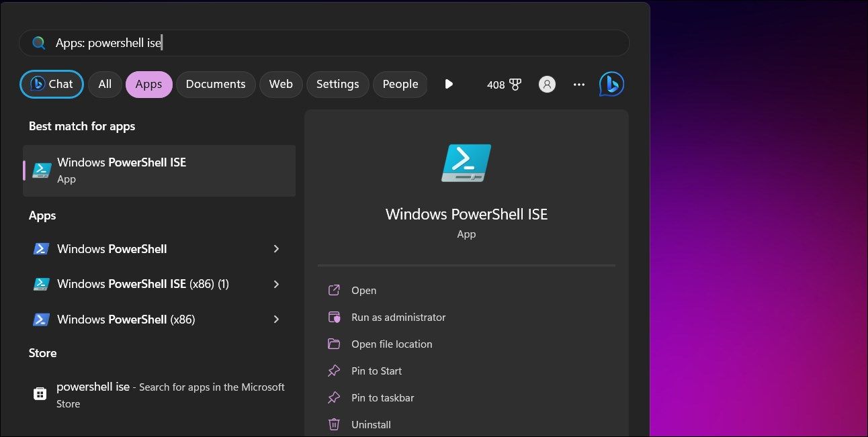
Task: Select the Web search filter
Action: pos(281,84)
